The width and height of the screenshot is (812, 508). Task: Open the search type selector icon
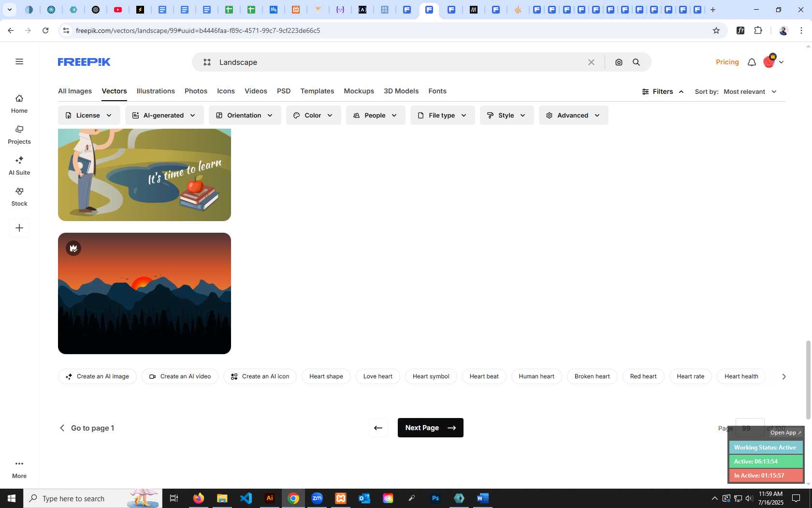click(x=207, y=62)
